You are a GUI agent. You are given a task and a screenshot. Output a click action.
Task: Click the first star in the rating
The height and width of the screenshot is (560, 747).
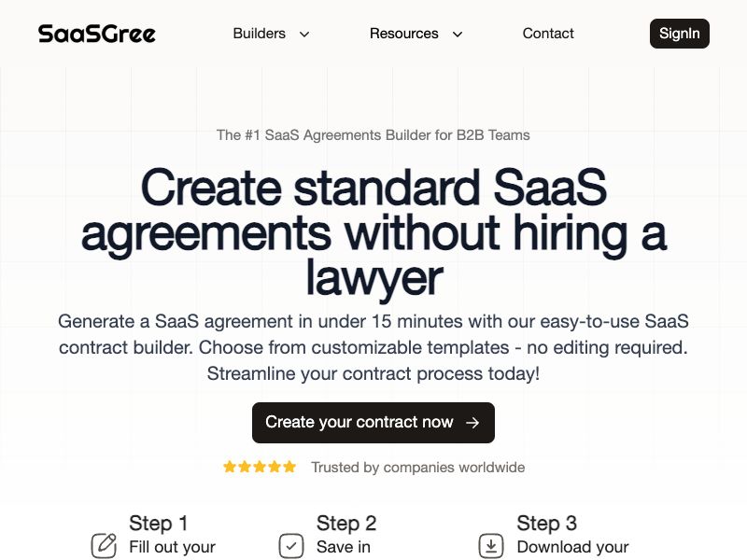click(x=228, y=467)
